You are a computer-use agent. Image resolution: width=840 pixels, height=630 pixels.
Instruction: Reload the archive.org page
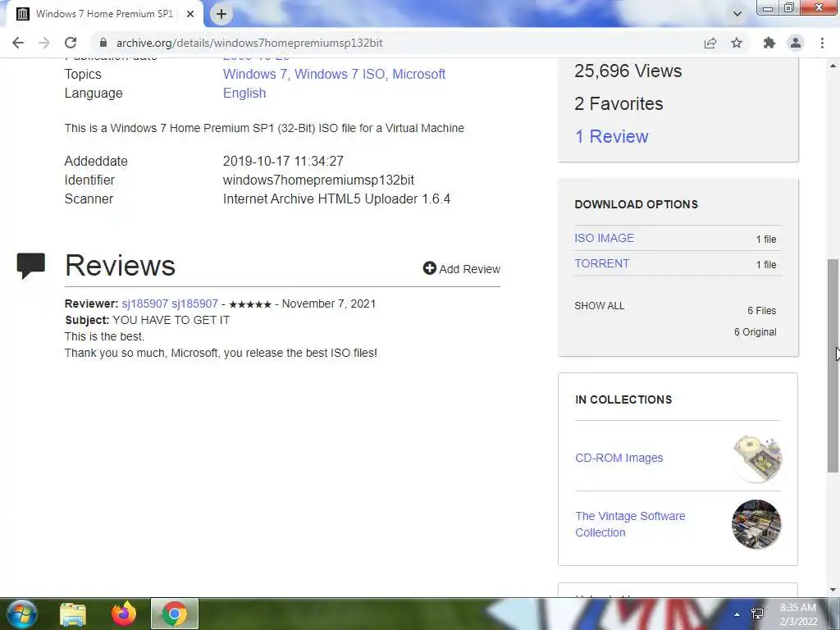click(x=71, y=43)
